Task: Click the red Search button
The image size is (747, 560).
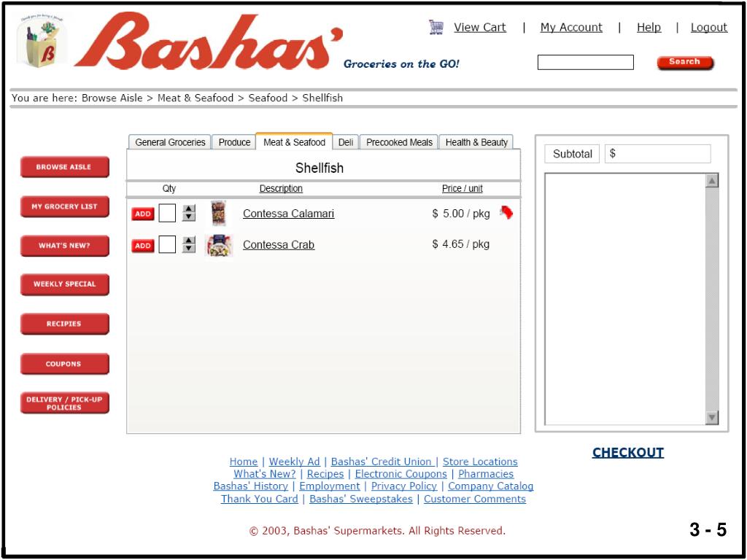Action: coord(684,63)
